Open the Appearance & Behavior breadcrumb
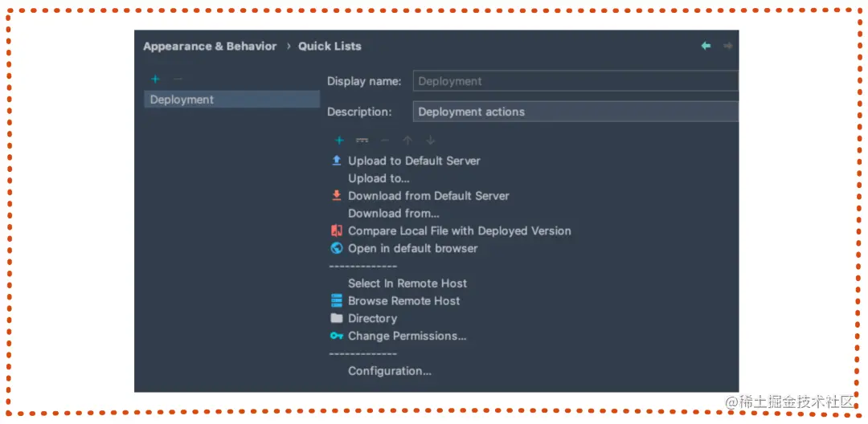 (x=210, y=47)
